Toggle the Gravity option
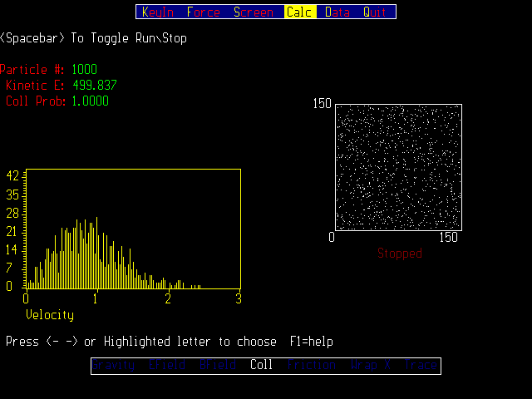This screenshot has width=532, height=399. point(114,365)
